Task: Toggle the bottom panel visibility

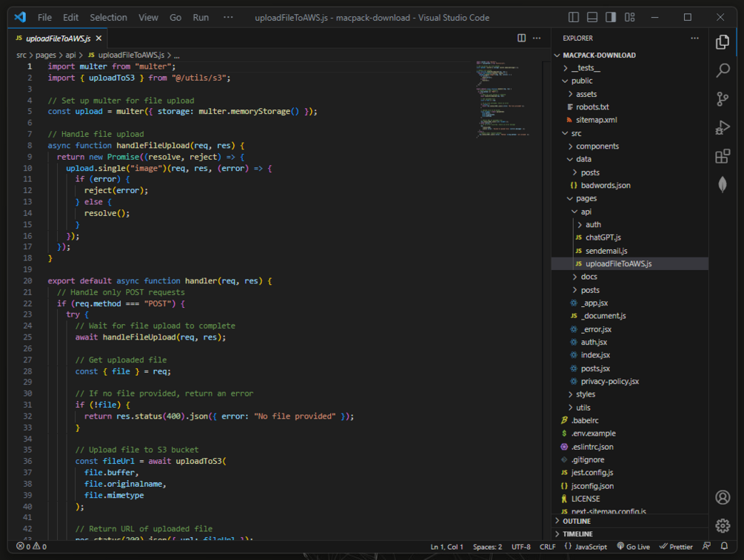Action: pyautogui.click(x=592, y=17)
